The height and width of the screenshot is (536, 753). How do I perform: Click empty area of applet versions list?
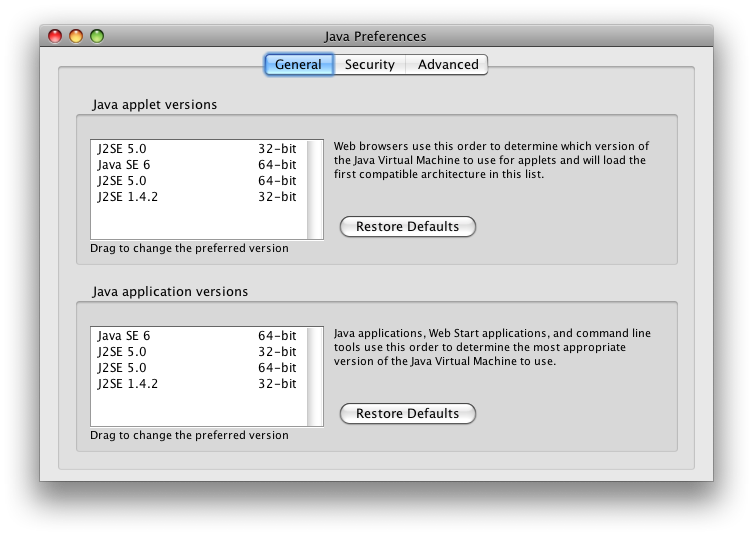click(x=198, y=221)
